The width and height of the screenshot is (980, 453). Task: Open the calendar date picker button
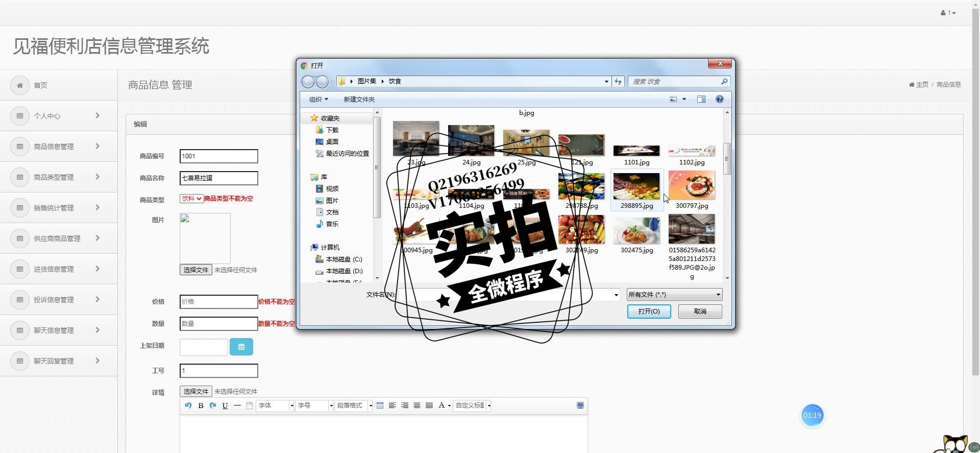tap(241, 347)
